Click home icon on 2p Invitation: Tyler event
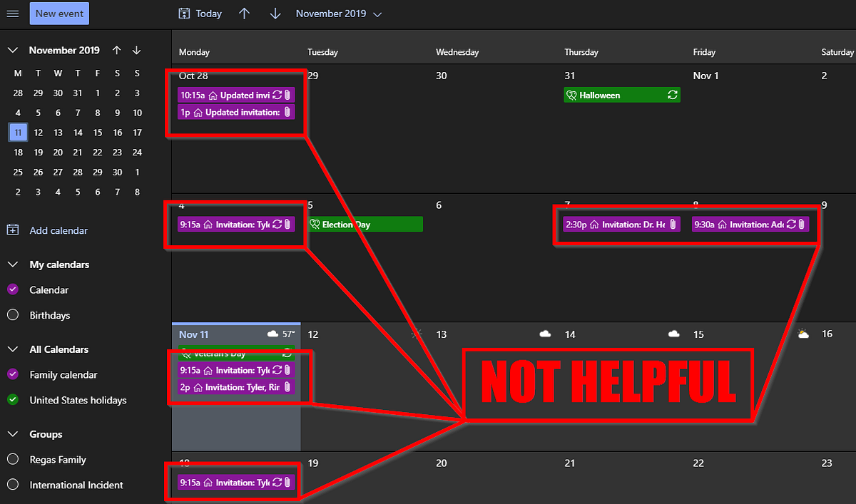This screenshot has width=856, height=504. click(198, 387)
